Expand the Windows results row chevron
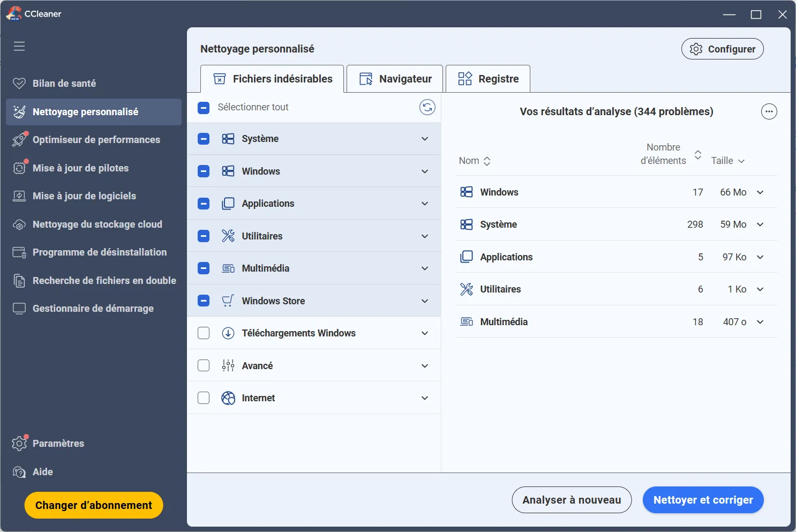The width and height of the screenshot is (796, 532). click(x=760, y=192)
